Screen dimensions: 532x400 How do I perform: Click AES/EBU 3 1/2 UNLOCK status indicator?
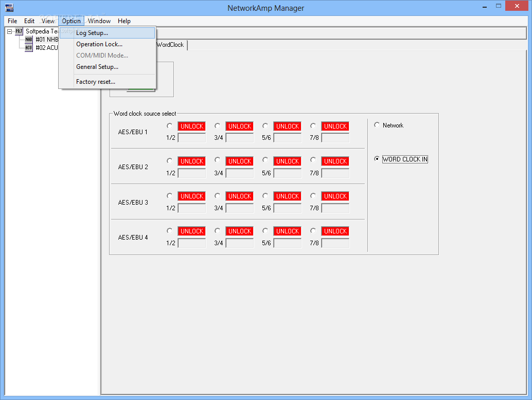192,196
